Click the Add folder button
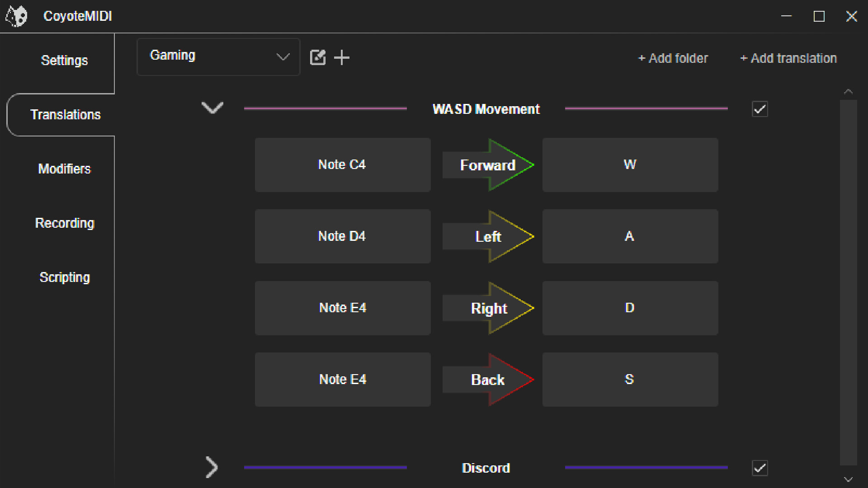 tap(673, 58)
